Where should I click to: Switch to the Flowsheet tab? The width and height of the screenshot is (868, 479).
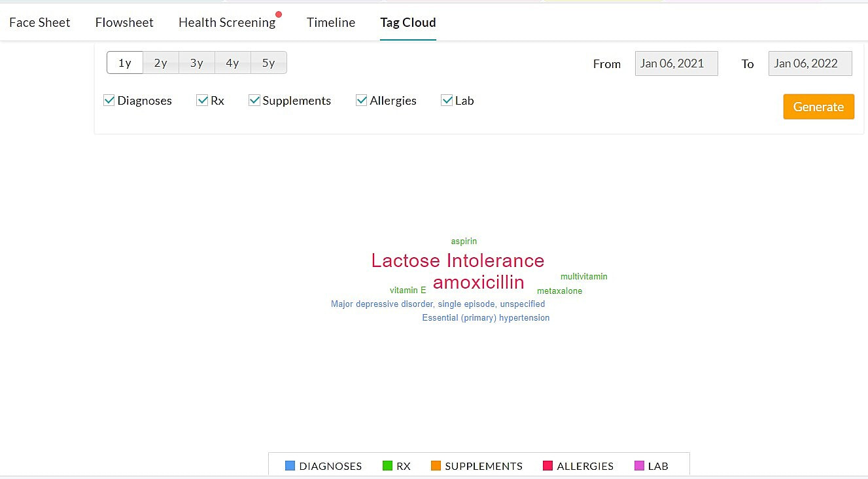coord(124,22)
